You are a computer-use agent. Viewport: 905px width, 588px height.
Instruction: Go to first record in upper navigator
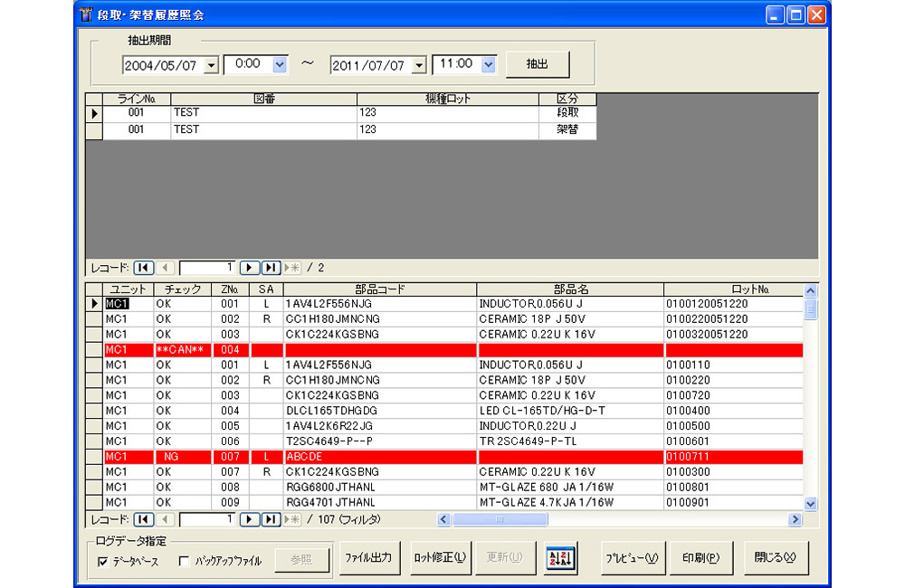click(143, 268)
